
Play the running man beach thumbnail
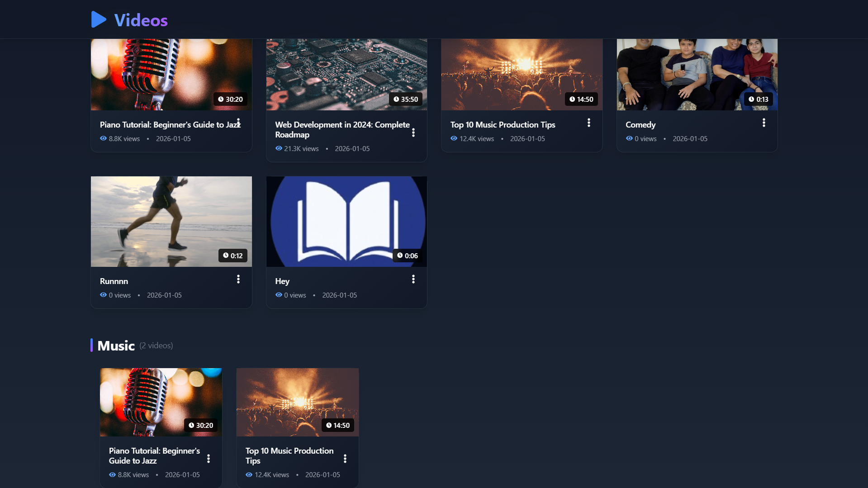tap(171, 221)
